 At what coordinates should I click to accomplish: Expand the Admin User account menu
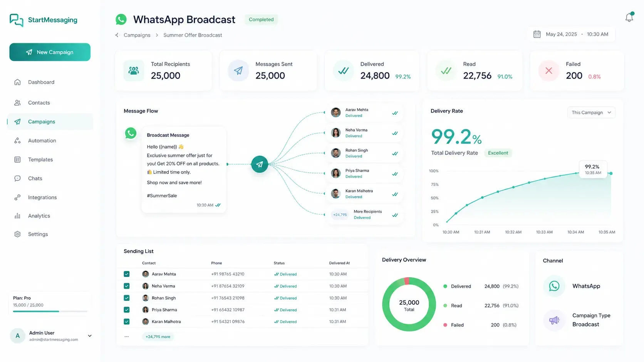coord(90,336)
